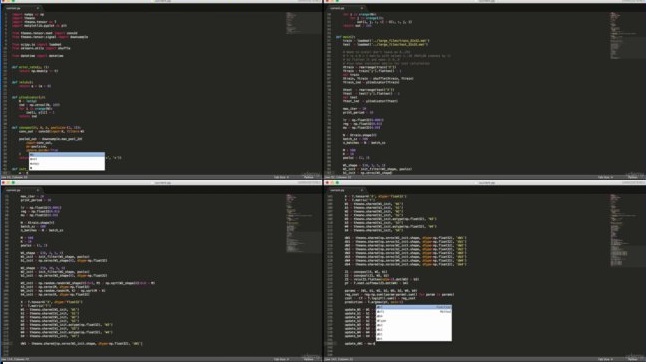Click the green zoom button of the bottom-right window
The image size is (646, 364).
[x=337, y=183]
